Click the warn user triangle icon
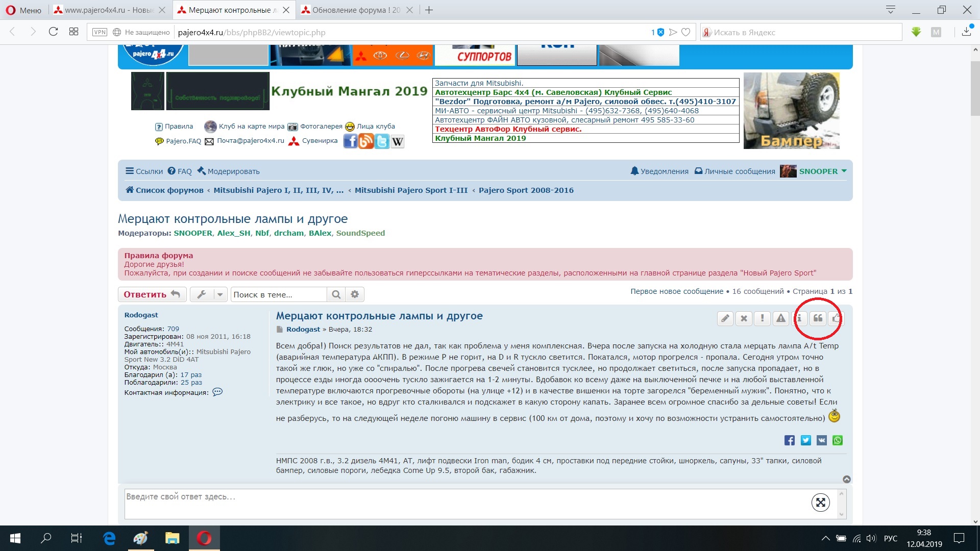This screenshot has height=551, width=980. click(780, 318)
